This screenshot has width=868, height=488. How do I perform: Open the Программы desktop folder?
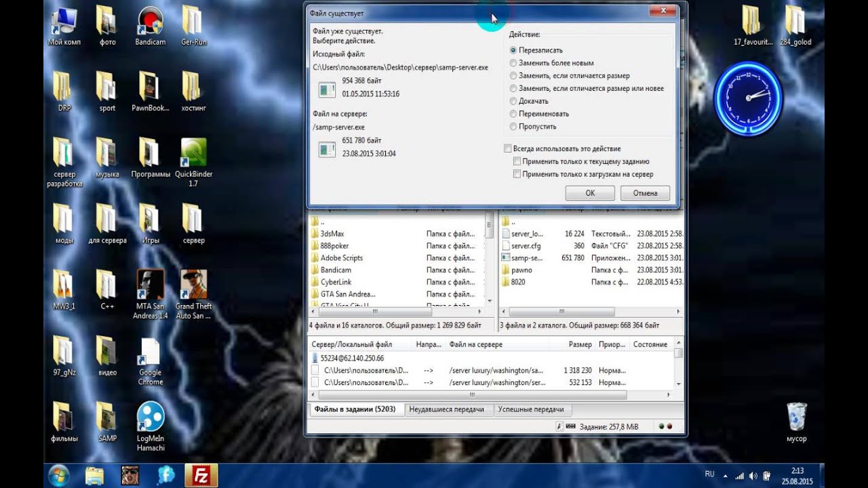tap(151, 159)
